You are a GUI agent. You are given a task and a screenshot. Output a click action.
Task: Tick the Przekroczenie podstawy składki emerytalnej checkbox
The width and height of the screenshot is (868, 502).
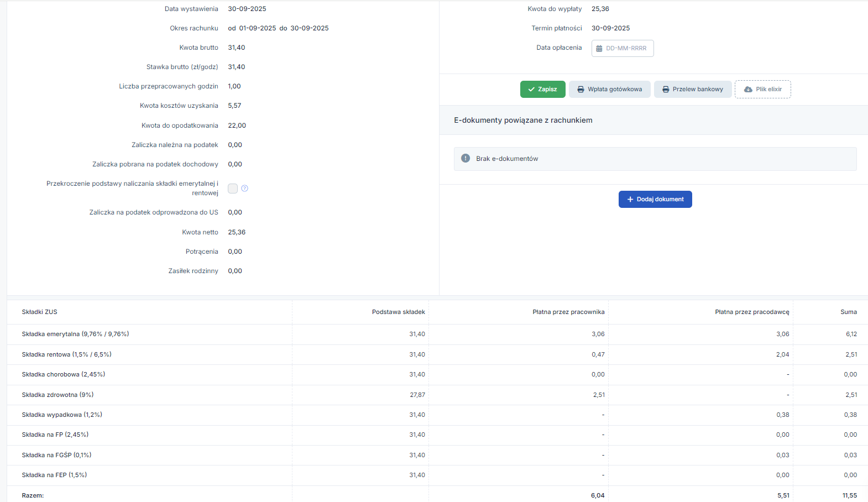coord(233,189)
